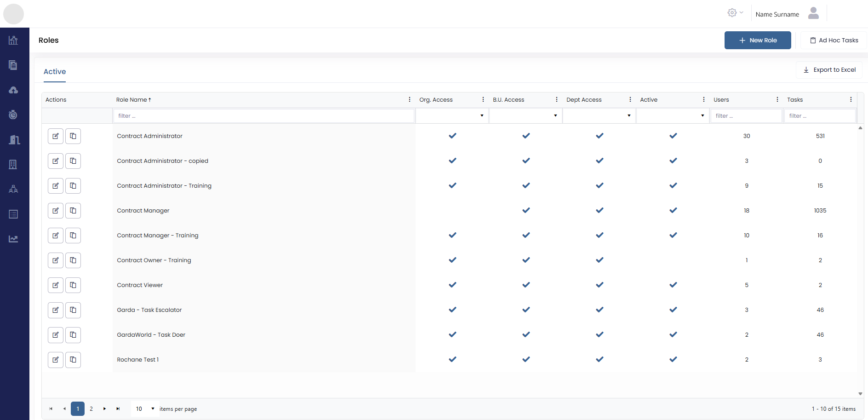Click Active checkmark for Rochane Test 1
The image size is (868, 420).
pos(673,359)
